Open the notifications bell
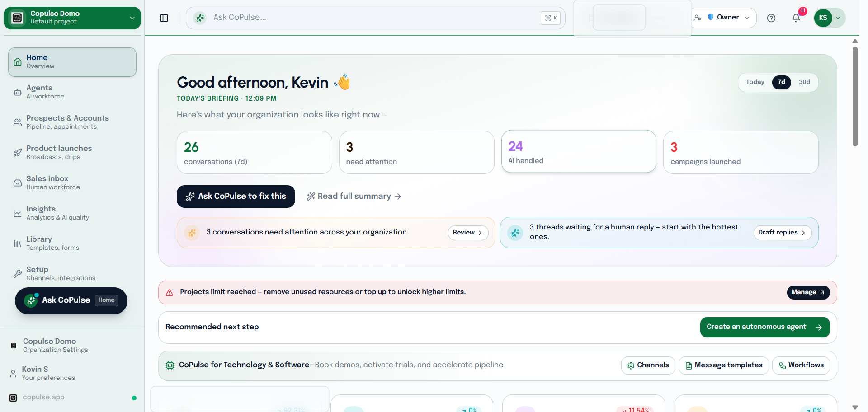This screenshot has height=412, width=868. 796,18
